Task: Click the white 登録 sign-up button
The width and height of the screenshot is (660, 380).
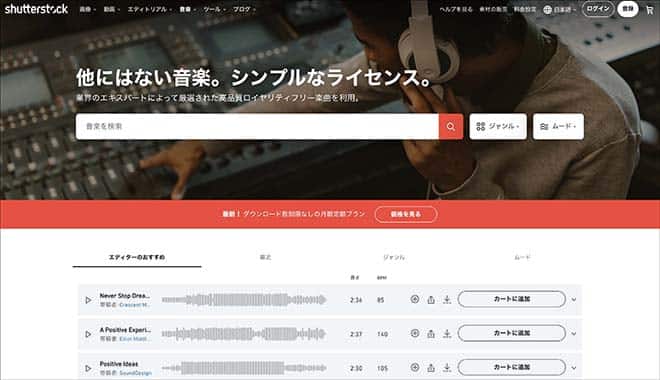Action: pos(628,9)
